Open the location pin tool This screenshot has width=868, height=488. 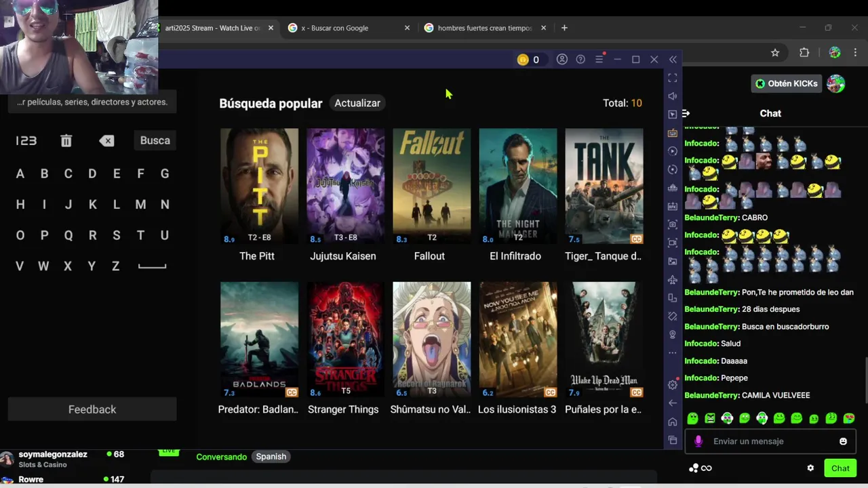[673, 334]
